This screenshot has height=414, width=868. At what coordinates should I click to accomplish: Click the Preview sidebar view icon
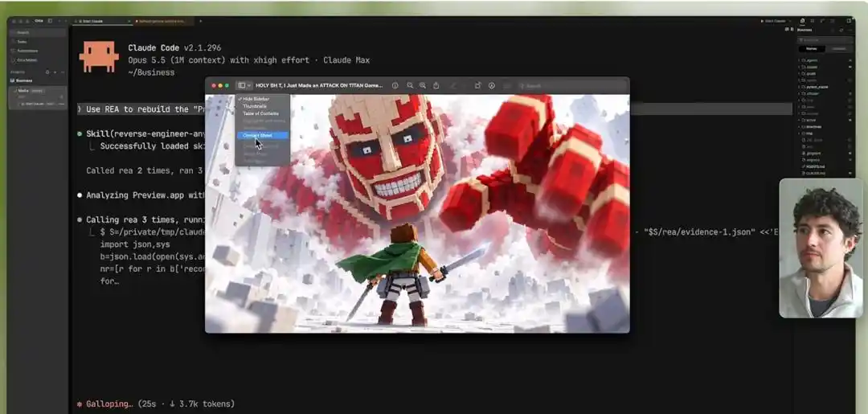point(241,86)
